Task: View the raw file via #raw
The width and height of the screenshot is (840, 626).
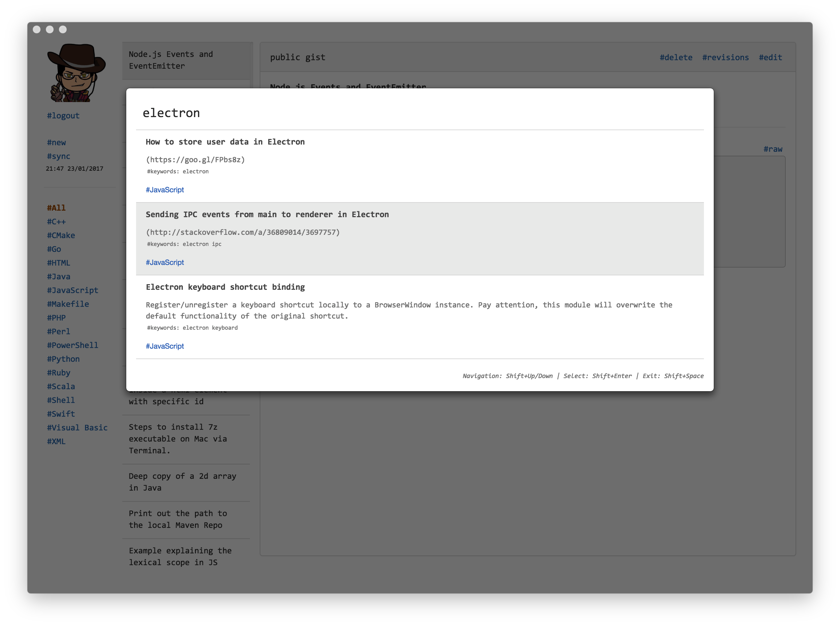Action: point(773,149)
